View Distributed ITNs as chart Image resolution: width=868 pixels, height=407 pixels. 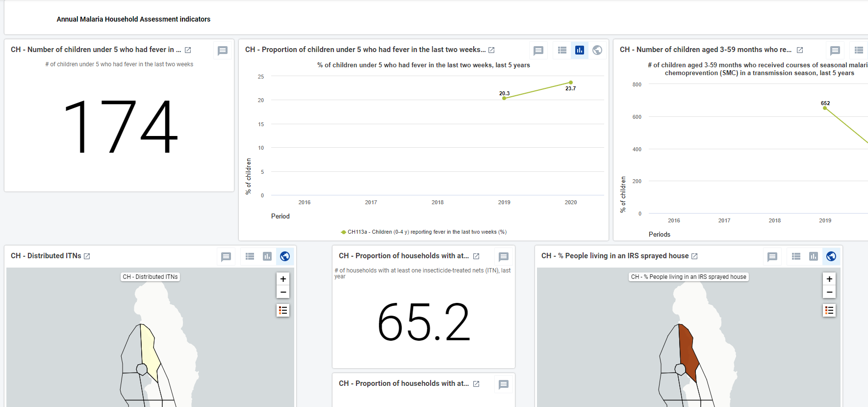coord(267,256)
